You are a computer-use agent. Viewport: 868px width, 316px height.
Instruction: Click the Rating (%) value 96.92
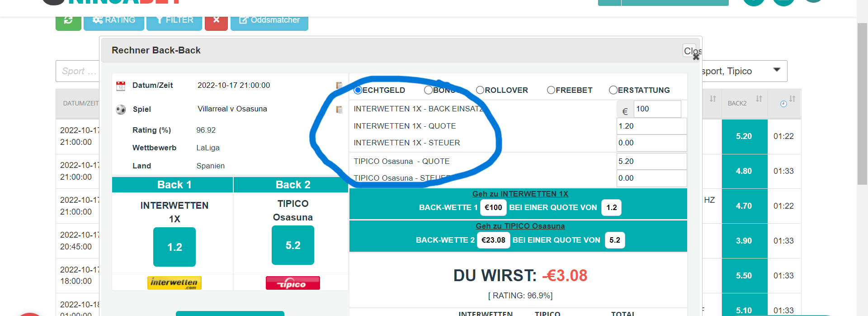click(x=206, y=130)
